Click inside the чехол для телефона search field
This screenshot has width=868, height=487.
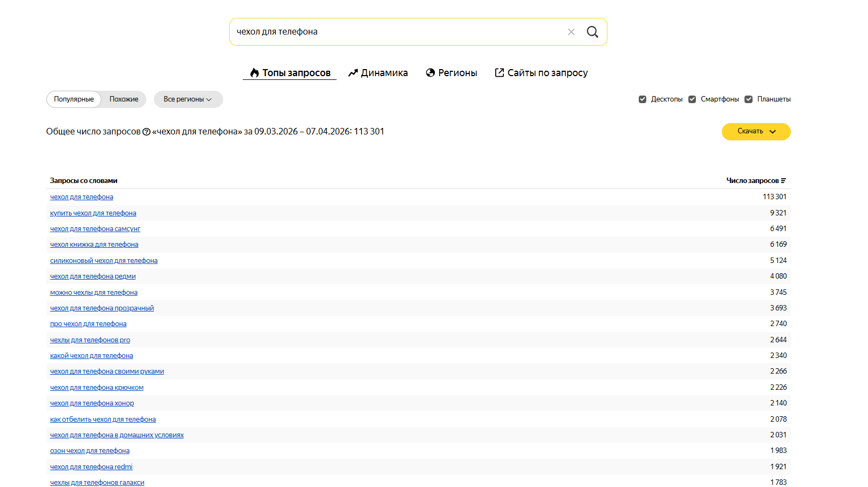click(378, 32)
